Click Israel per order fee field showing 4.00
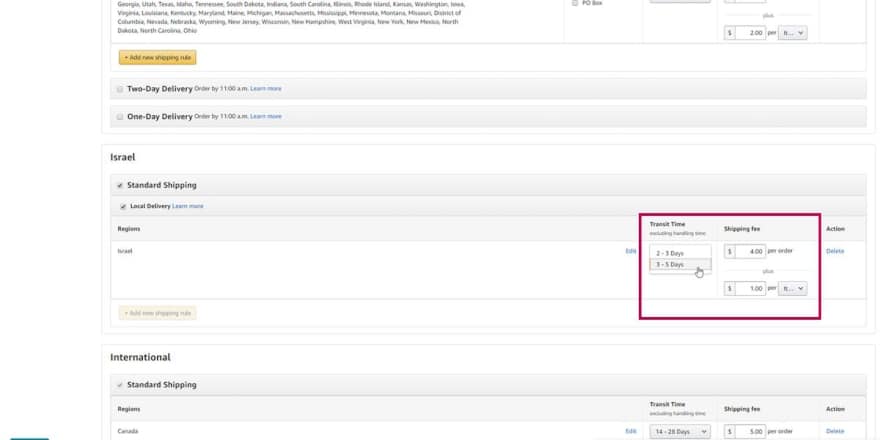The height and width of the screenshot is (440, 880). [750, 251]
